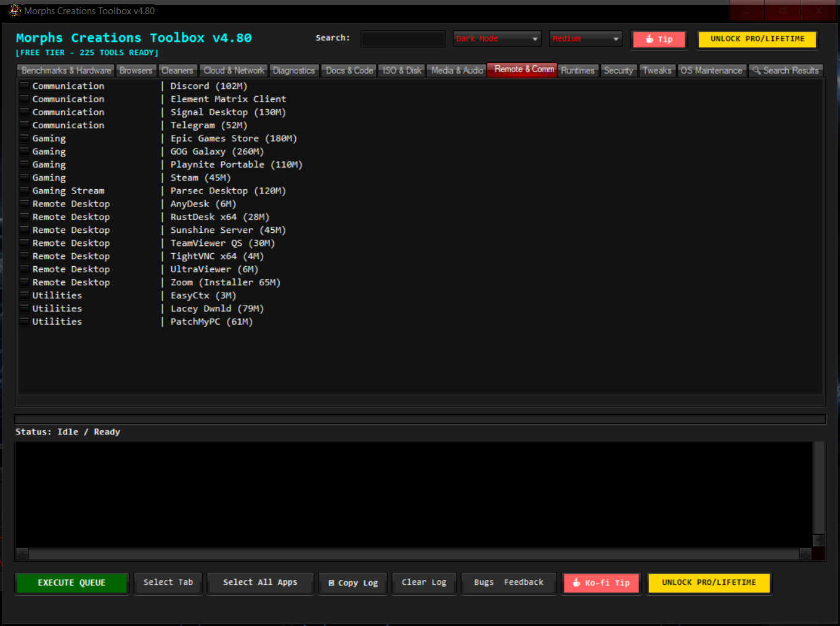This screenshot has height=626, width=840.
Task: Click the bottom UNLOCK PRO/LIFETIME button
Action: click(709, 583)
